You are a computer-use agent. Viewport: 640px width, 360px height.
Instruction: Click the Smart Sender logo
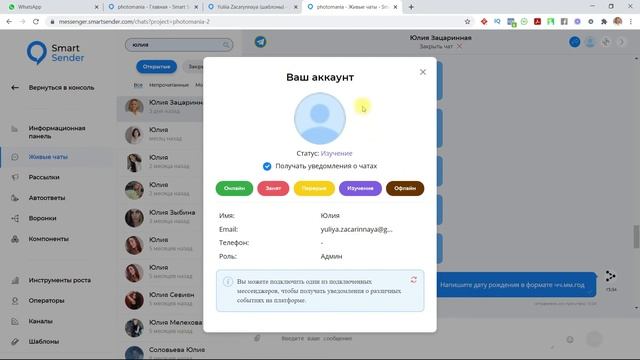point(56,53)
